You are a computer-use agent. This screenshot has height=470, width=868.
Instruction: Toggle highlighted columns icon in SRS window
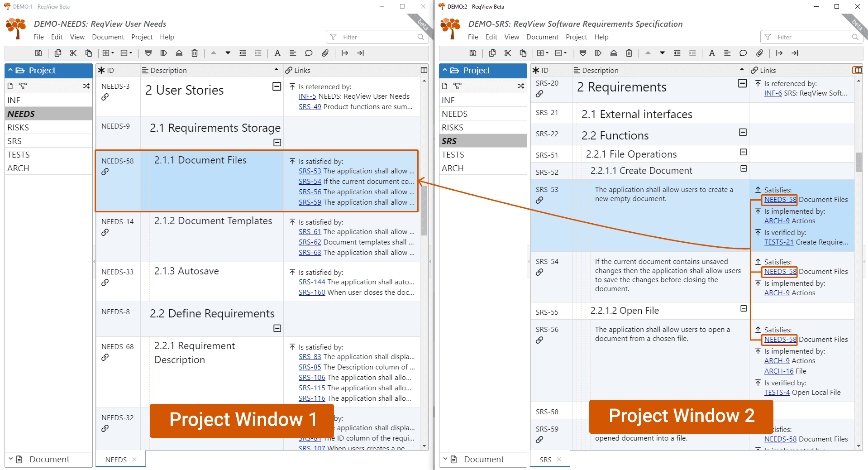pos(858,70)
